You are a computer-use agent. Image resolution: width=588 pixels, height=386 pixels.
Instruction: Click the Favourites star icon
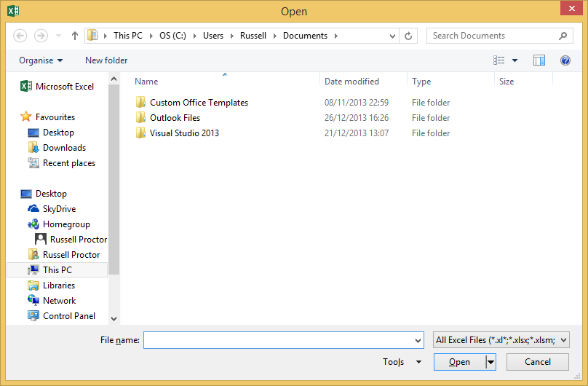[x=26, y=117]
